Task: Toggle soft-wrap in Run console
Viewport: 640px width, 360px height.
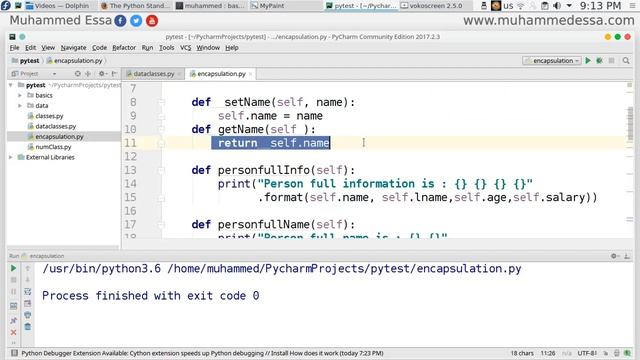Action: [x=28, y=291]
